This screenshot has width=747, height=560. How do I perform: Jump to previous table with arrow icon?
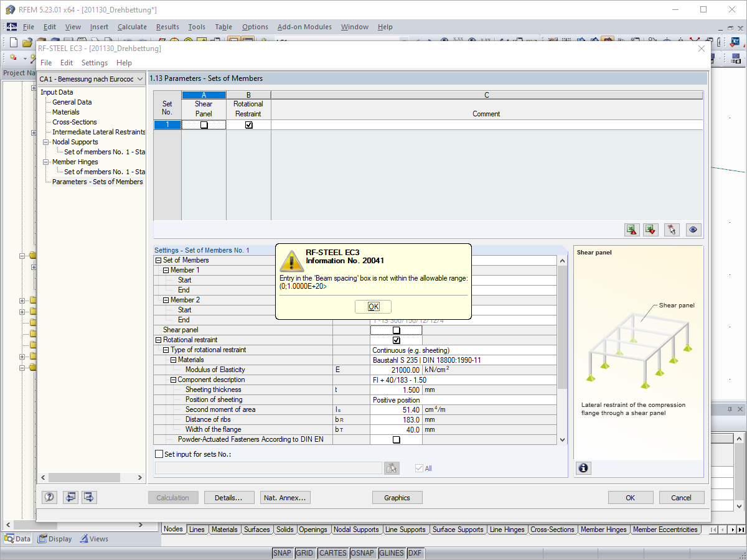click(x=70, y=497)
